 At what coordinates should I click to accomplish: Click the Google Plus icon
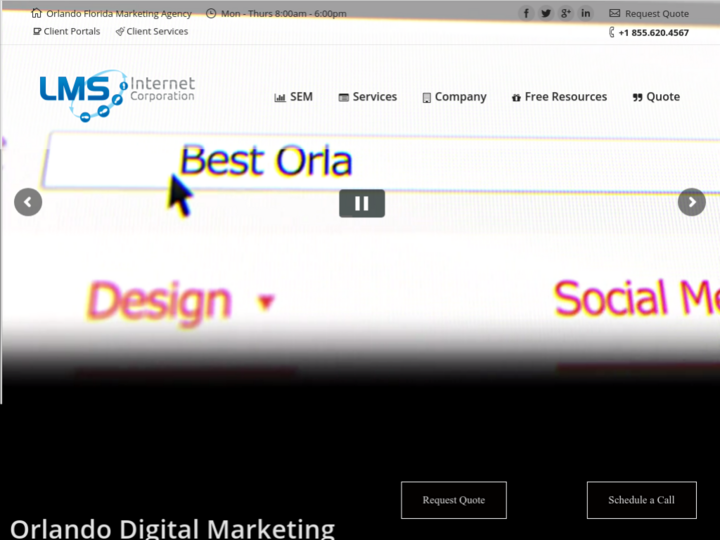566,13
